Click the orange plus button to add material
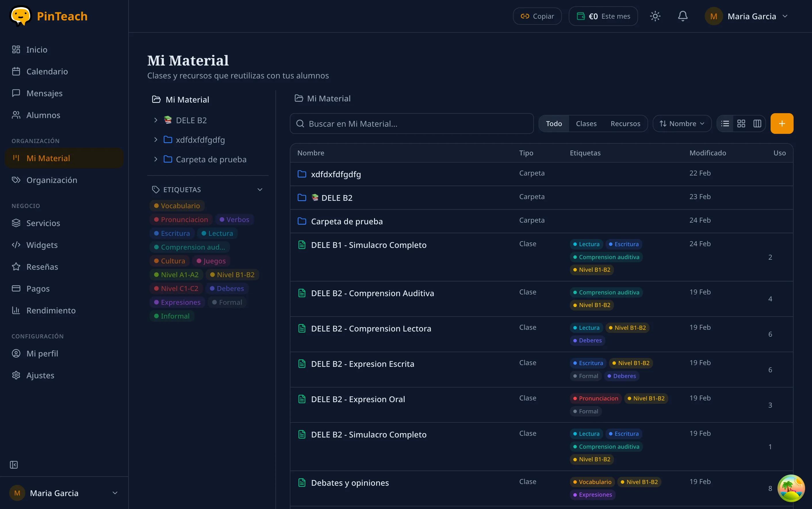Screen dimensions: 812x509 [x=781, y=123]
